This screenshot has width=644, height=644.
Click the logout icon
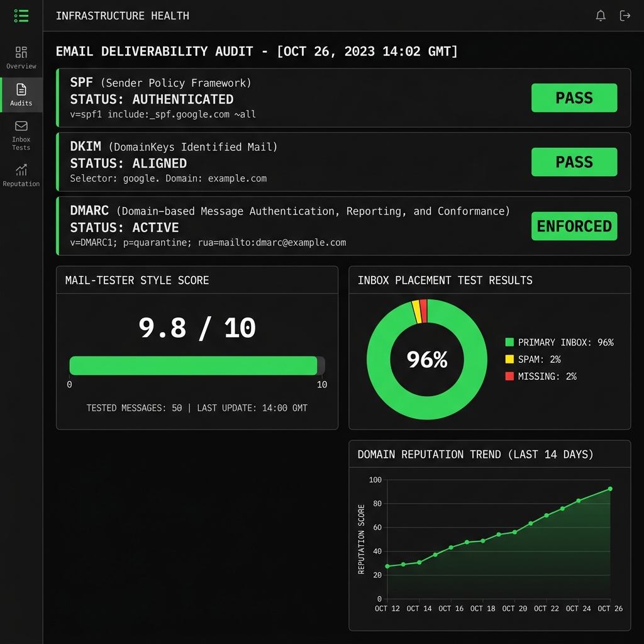(x=625, y=16)
